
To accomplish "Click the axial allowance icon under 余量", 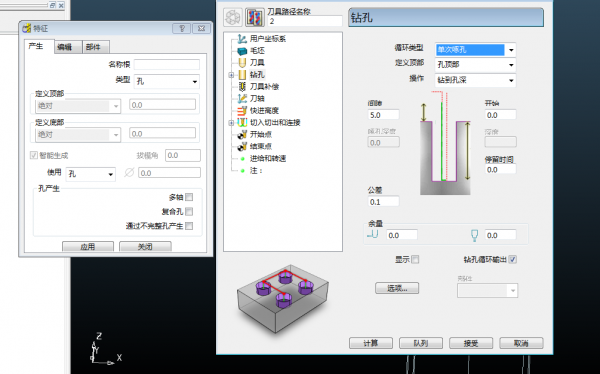I will (x=373, y=234).
